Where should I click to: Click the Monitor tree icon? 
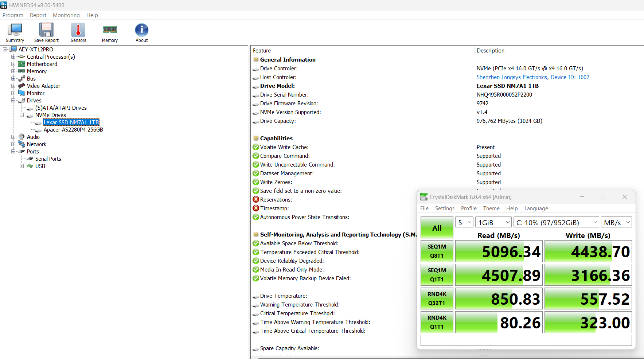[22, 93]
